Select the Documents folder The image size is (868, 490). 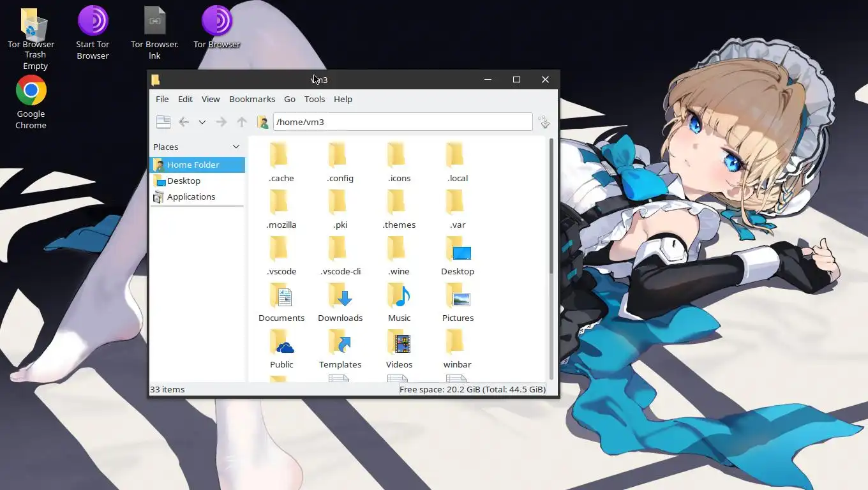(281, 302)
